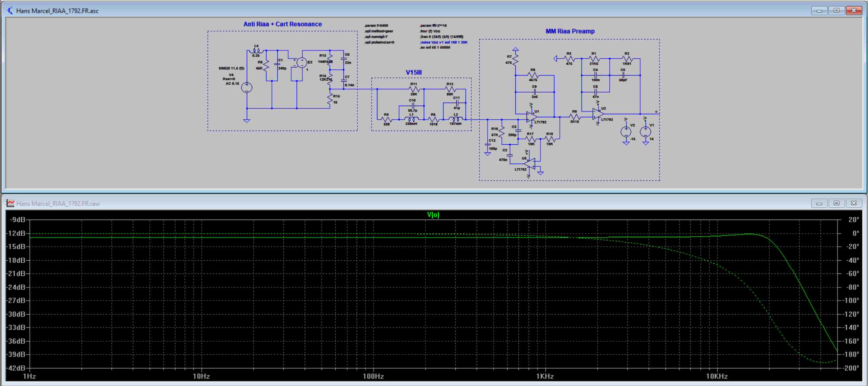The height and width of the screenshot is (386, 868).
Task: Click the '-100°' phase axis label
Action: click(851, 300)
